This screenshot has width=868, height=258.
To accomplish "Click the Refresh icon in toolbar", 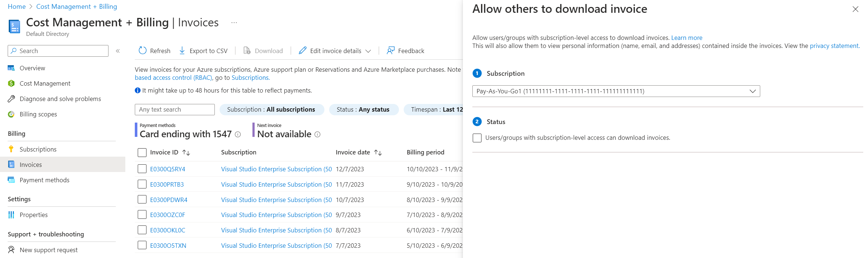I will [x=142, y=51].
